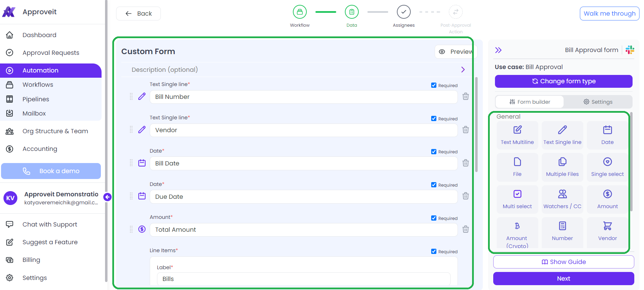This screenshot has width=644, height=290.
Task: Uncheck Required for Bill Number
Action: 434,85
